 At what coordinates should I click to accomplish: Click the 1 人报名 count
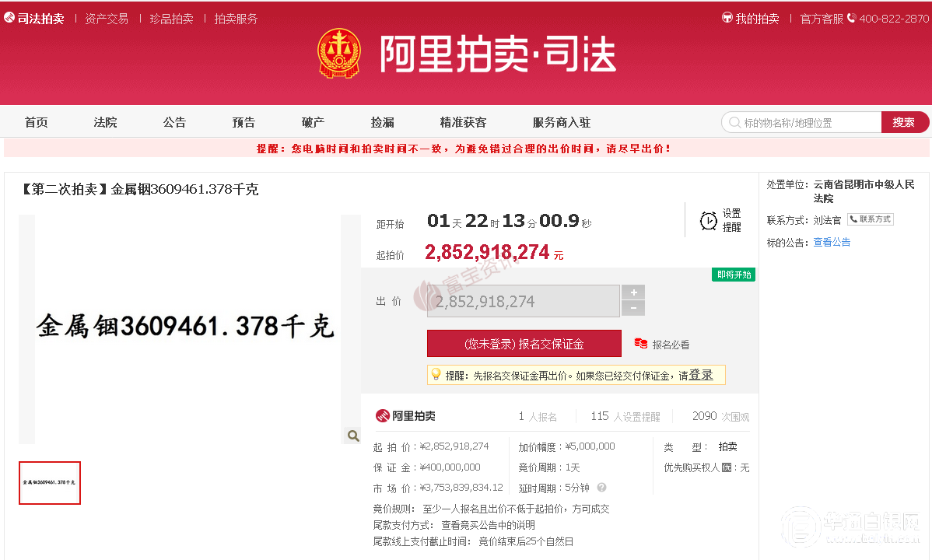pyautogui.click(x=538, y=416)
